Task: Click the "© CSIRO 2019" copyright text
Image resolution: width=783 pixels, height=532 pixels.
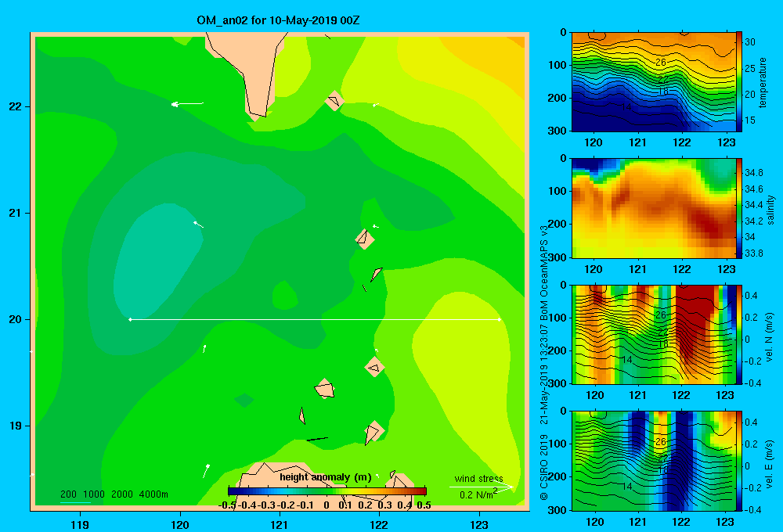Action: click(x=544, y=467)
